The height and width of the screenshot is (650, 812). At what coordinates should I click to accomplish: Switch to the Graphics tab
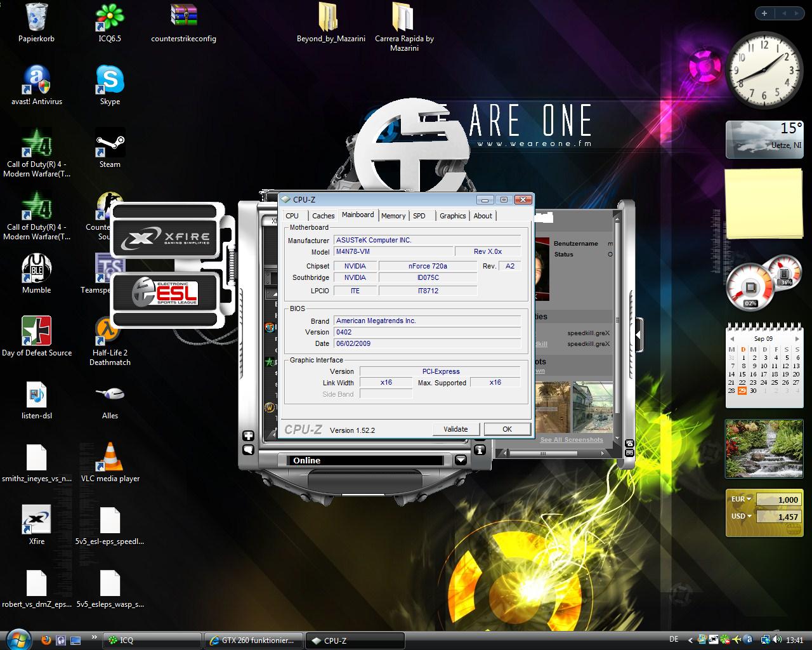[453, 216]
